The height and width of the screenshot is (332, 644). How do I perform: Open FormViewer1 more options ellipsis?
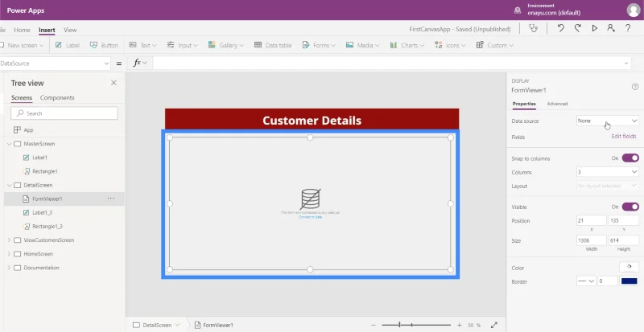click(x=111, y=199)
